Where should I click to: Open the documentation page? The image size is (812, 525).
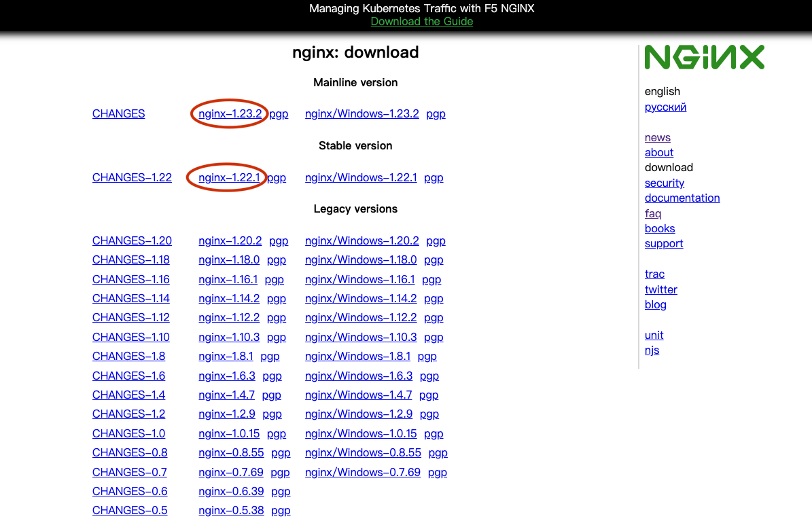(682, 198)
